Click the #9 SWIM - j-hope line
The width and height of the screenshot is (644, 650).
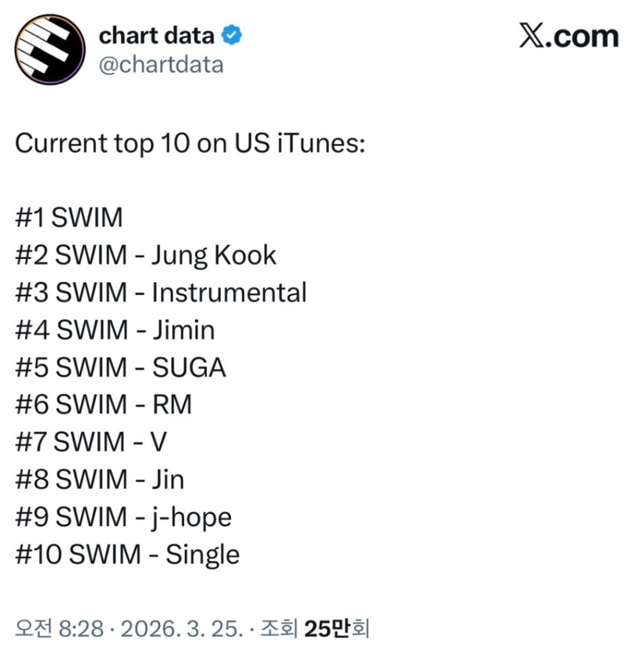[123, 518]
